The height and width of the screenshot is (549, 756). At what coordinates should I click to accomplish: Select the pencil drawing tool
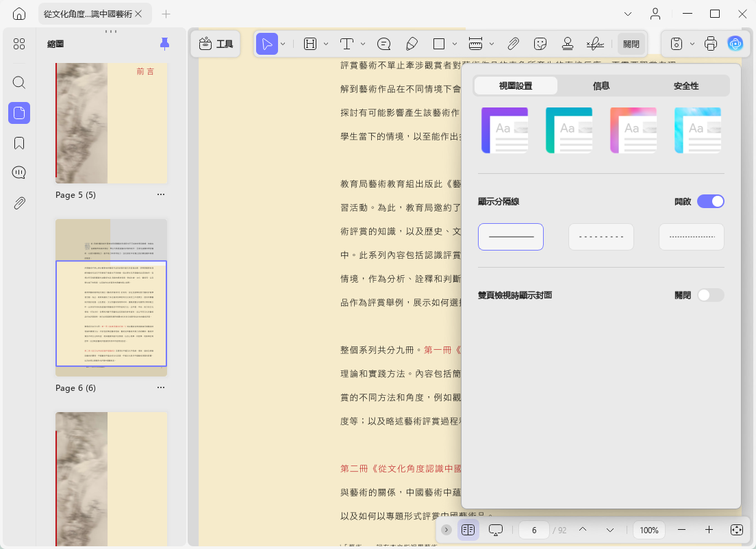click(x=412, y=44)
